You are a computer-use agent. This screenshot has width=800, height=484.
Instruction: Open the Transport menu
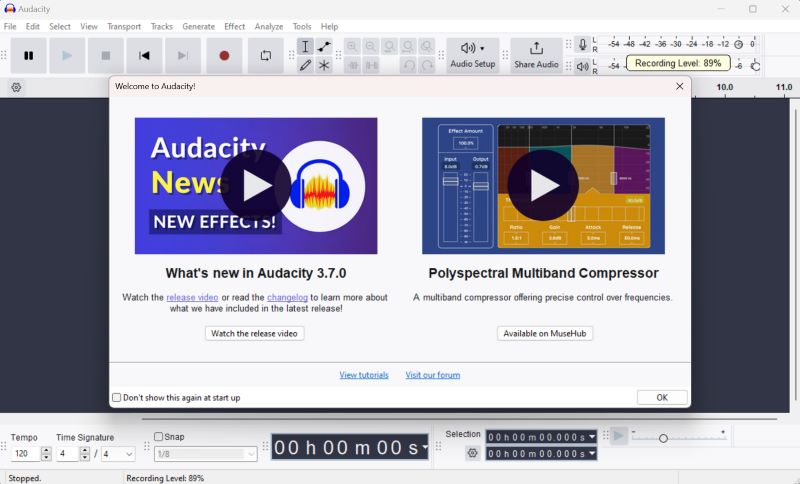(x=124, y=27)
